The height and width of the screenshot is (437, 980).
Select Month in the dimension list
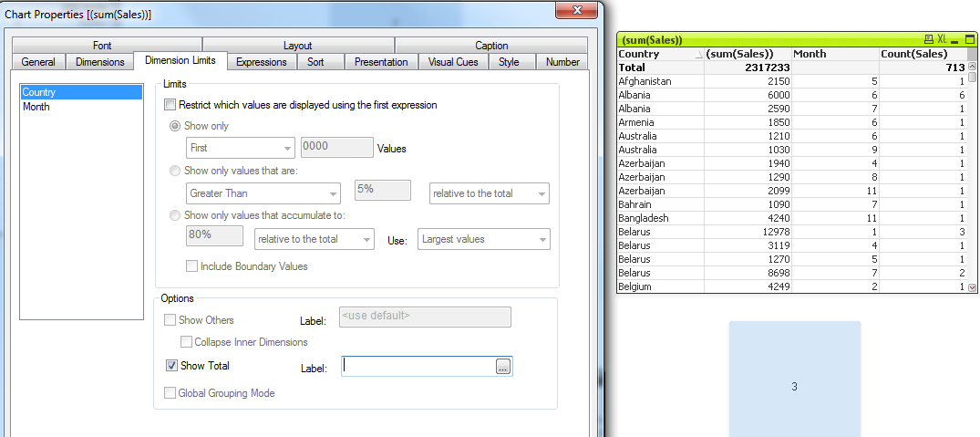(x=81, y=107)
